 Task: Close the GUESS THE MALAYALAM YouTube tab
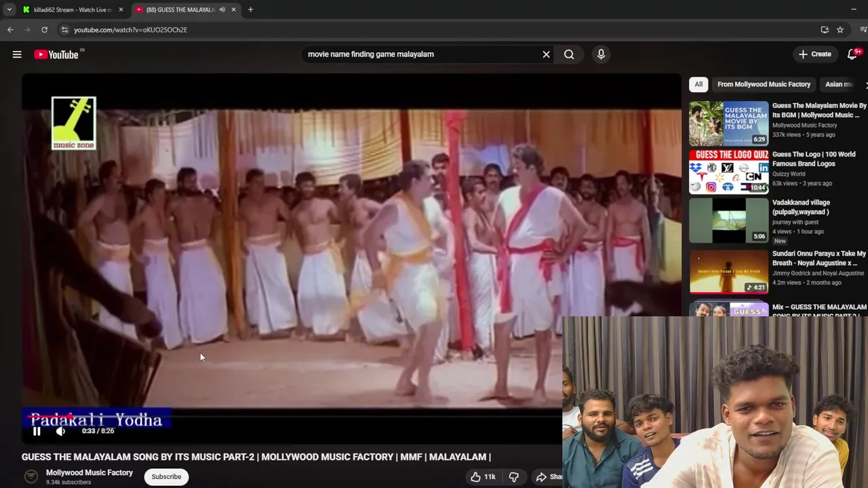coord(233,9)
